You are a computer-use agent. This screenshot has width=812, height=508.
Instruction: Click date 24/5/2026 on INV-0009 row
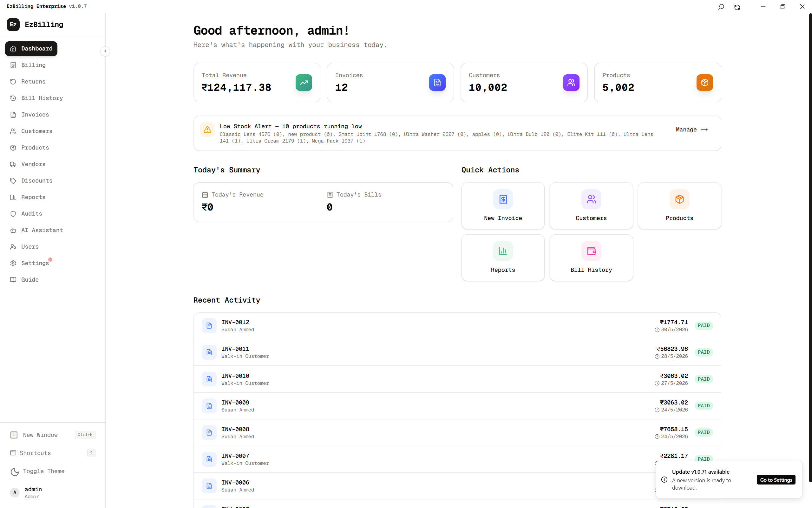(x=674, y=410)
